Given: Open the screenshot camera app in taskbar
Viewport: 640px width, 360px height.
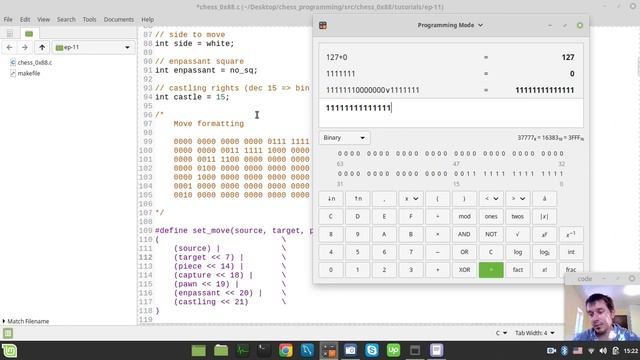Looking at the screenshot, I should pyautogui.click(x=350, y=350).
